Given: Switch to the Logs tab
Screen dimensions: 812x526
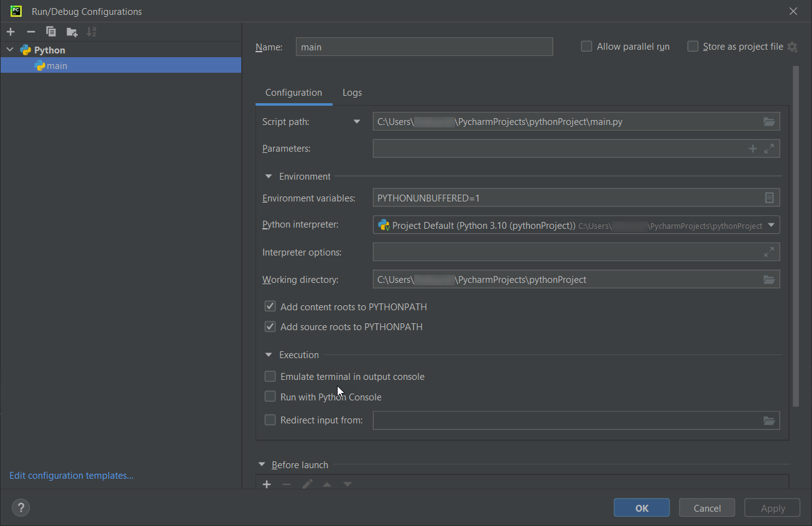Looking at the screenshot, I should click(x=352, y=93).
